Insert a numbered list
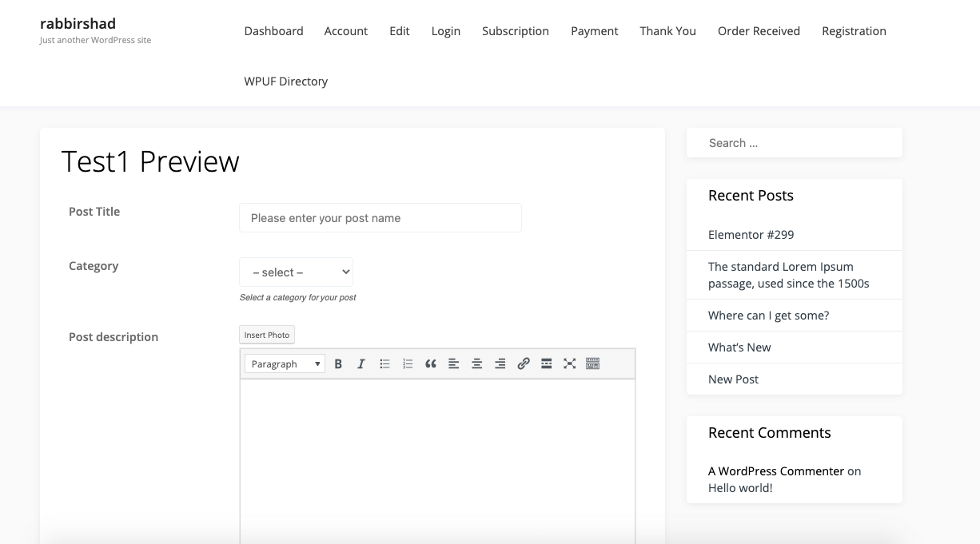Screen dimensions: 980x544 pos(408,363)
